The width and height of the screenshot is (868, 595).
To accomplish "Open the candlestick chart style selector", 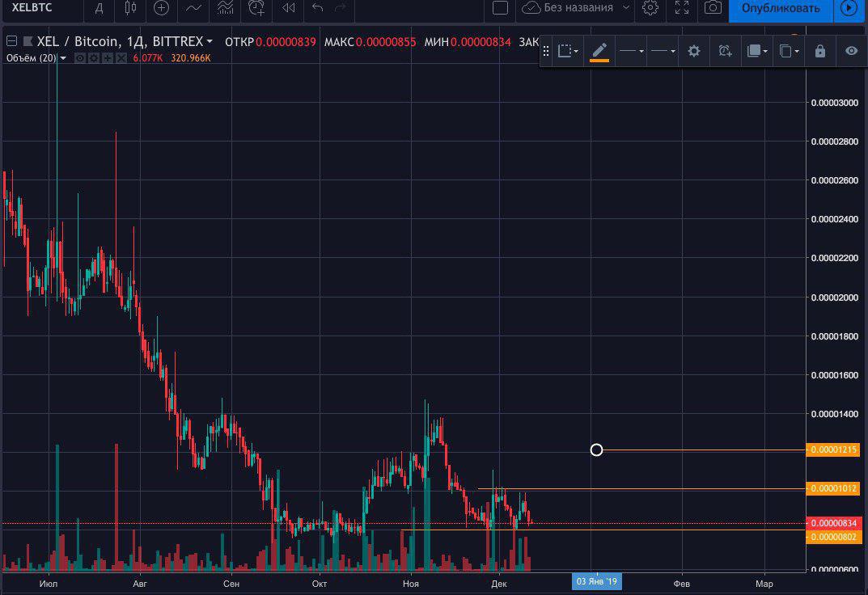I will 130,8.
